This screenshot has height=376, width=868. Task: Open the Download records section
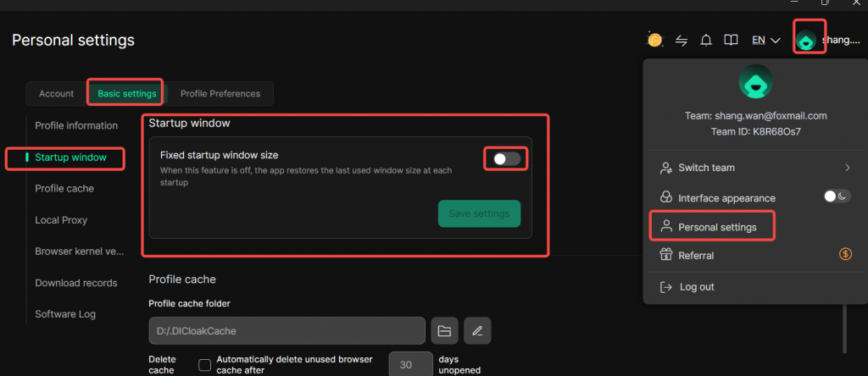pos(75,283)
